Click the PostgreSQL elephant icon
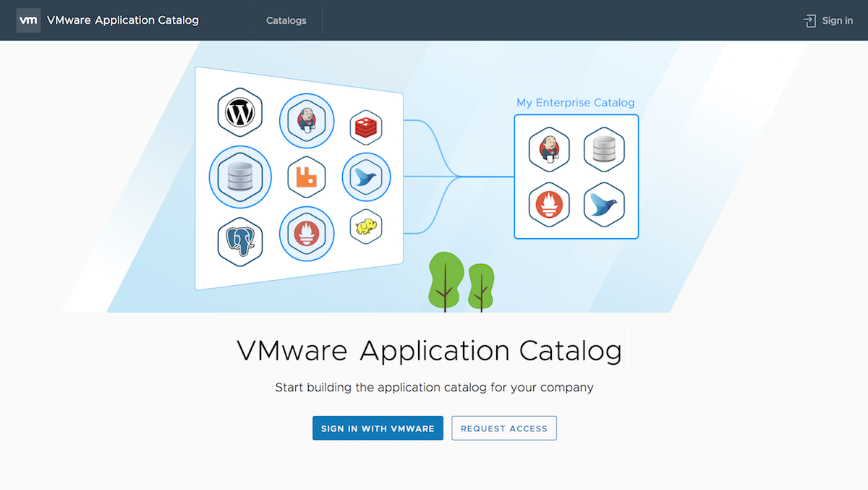 point(239,242)
